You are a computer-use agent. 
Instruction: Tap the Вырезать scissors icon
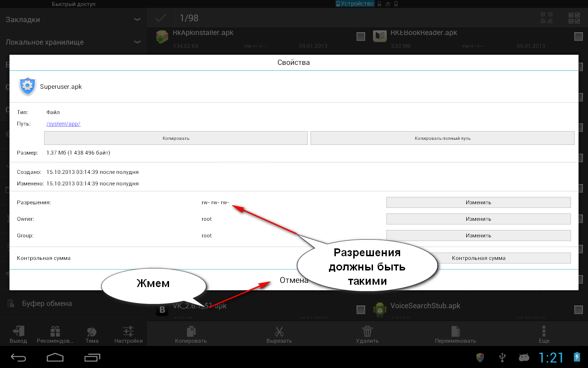coord(279,332)
